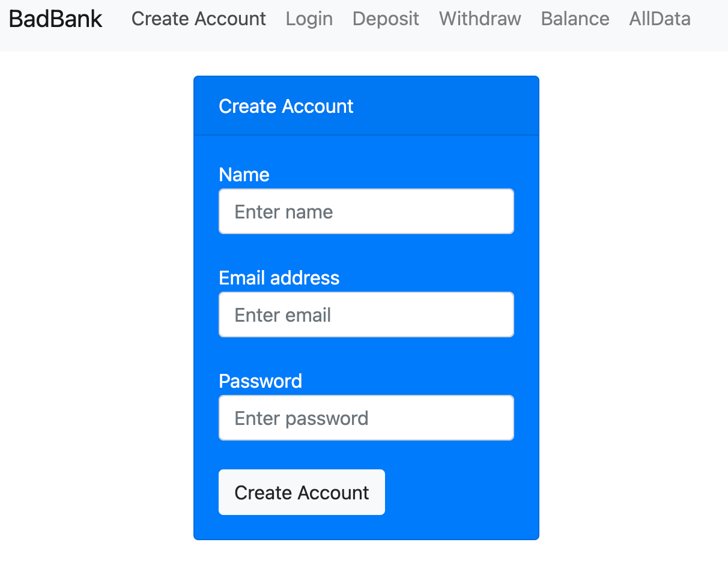Click the Name field label
This screenshot has height=575, width=728.
[244, 175]
